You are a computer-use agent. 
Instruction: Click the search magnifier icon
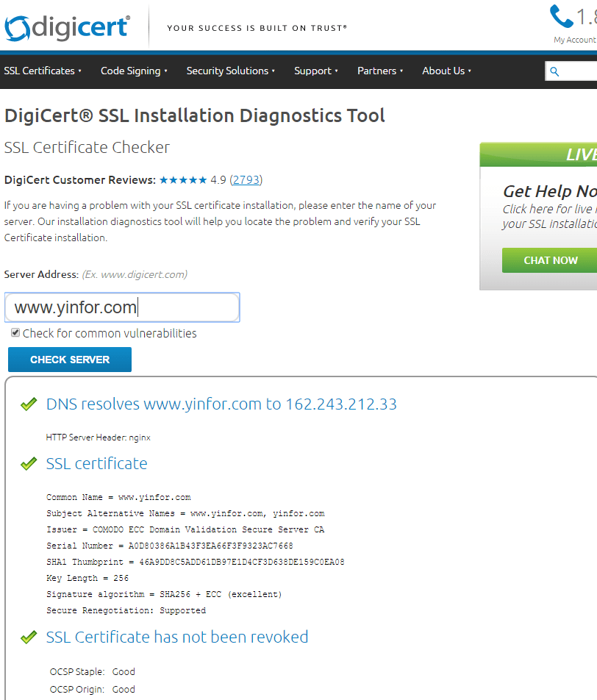(x=555, y=71)
